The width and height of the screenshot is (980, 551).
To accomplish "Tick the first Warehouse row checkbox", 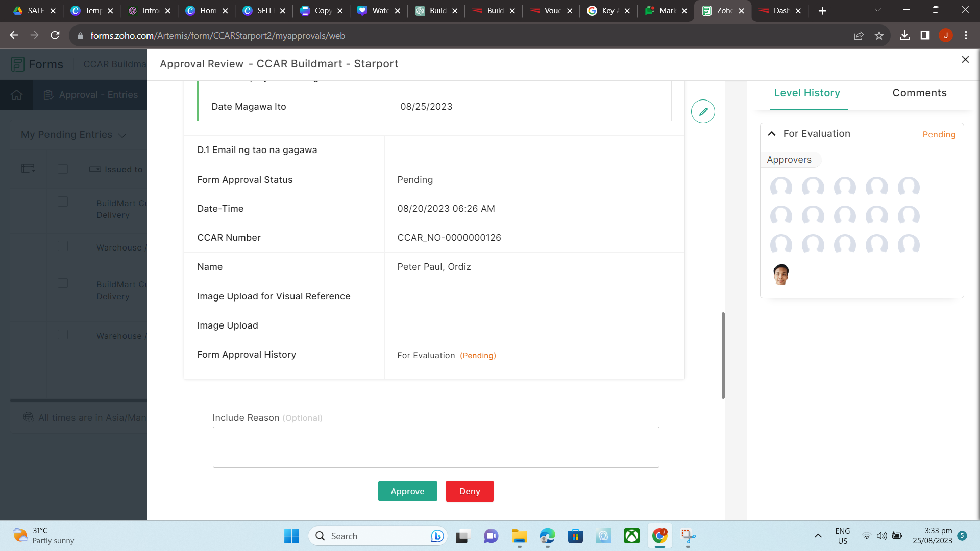I will click(x=63, y=246).
